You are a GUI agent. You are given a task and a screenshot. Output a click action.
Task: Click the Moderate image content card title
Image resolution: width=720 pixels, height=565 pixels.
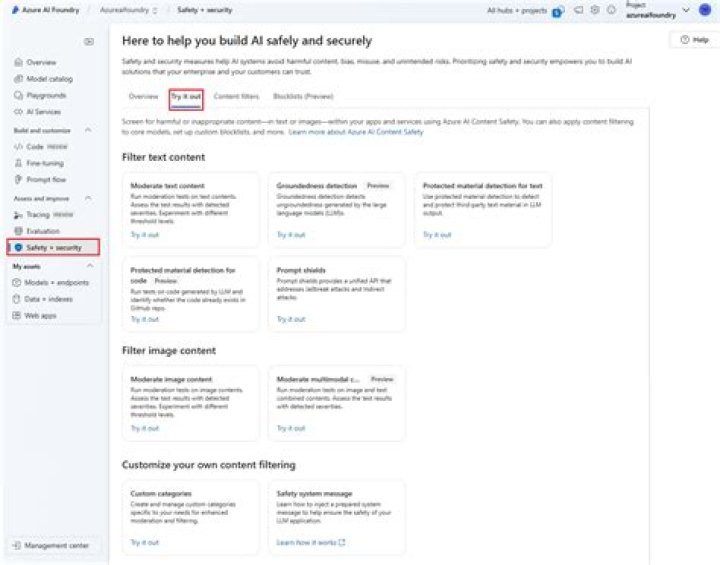pos(171,379)
